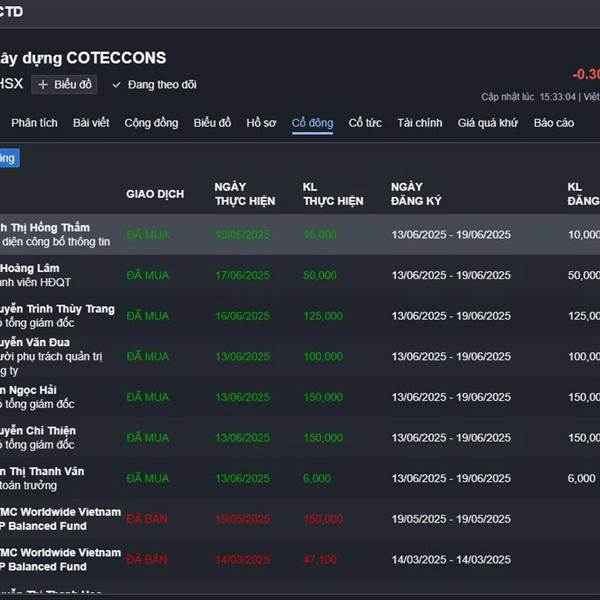Click executed volume 6,000 in green
Screen dimensions: 600x600
[317, 478]
